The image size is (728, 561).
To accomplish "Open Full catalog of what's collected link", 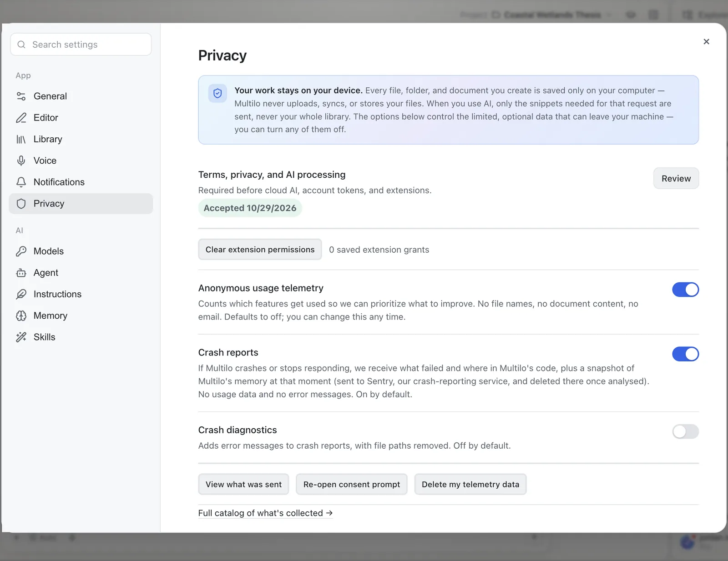I will (x=265, y=513).
